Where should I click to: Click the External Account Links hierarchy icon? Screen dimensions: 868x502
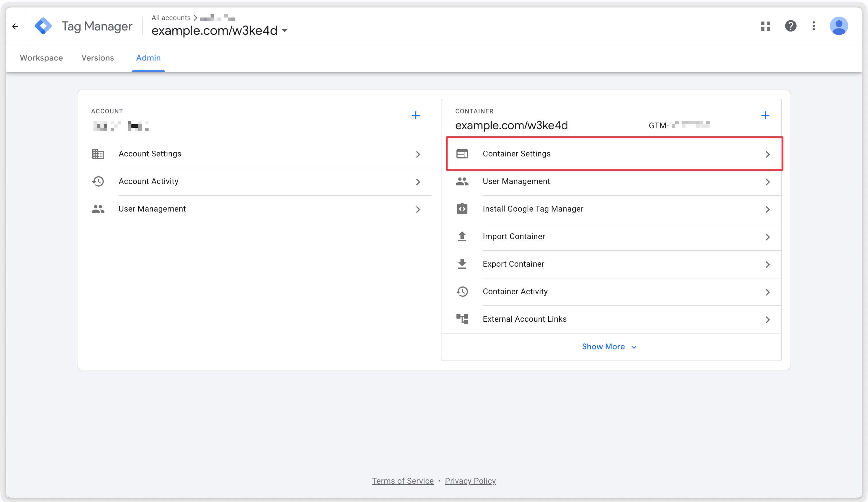(x=462, y=319)
